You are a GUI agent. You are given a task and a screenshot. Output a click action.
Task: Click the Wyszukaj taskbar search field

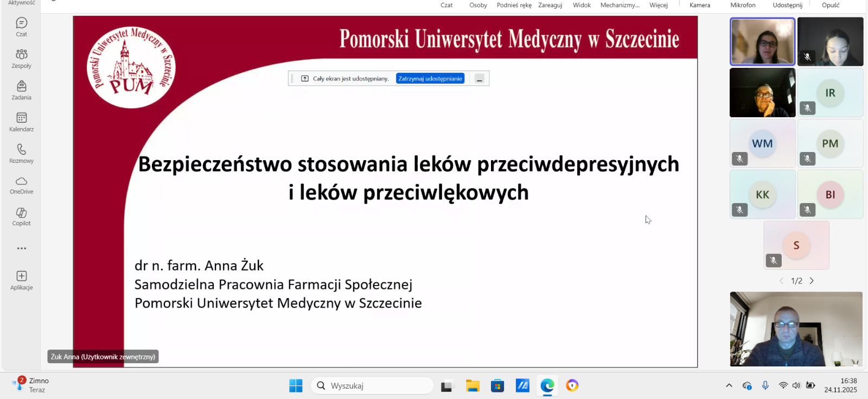[373, 385]
